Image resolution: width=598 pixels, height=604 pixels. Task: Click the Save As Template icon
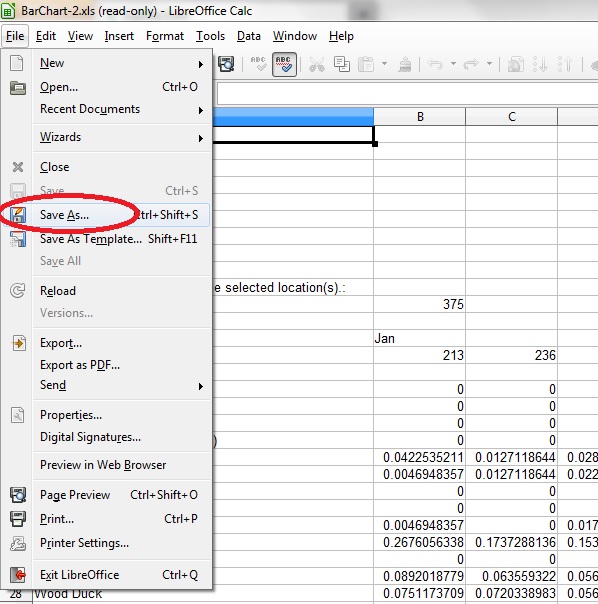click(18, 239)
